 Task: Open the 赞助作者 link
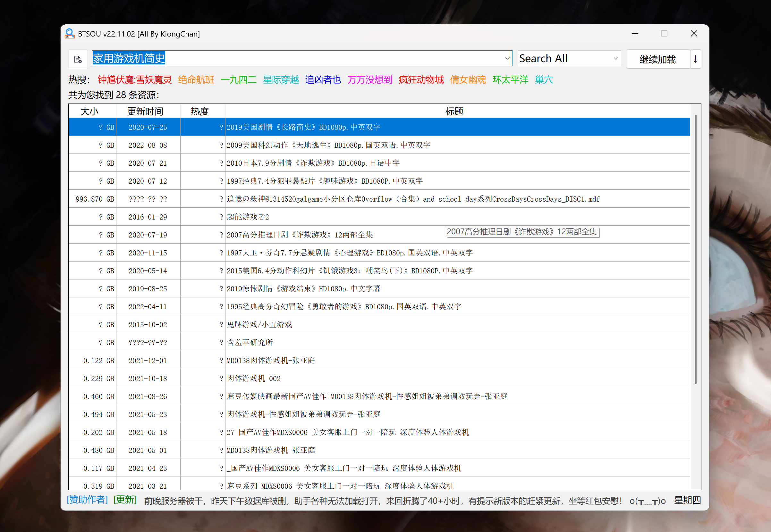coord(87,500)
